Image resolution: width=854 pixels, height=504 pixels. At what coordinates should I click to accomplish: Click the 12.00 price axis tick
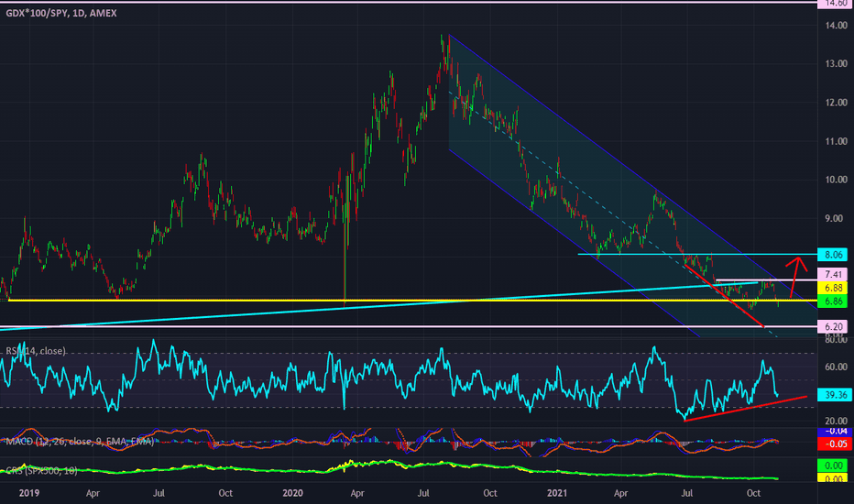[x=836, y=103]
